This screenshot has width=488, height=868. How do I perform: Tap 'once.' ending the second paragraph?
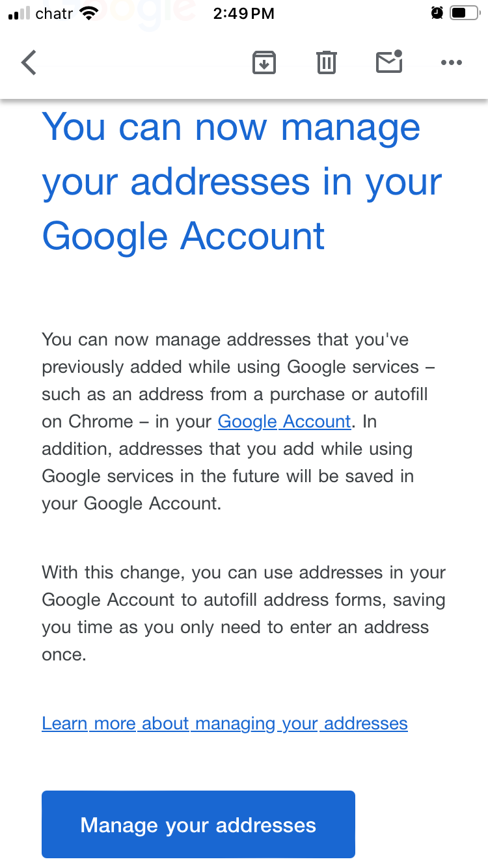[x=64, y=655]
